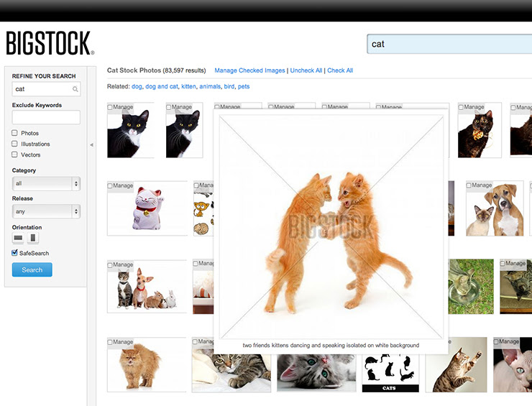
Task: Click the Manage Checked Images link
Action: pos(249,70)
